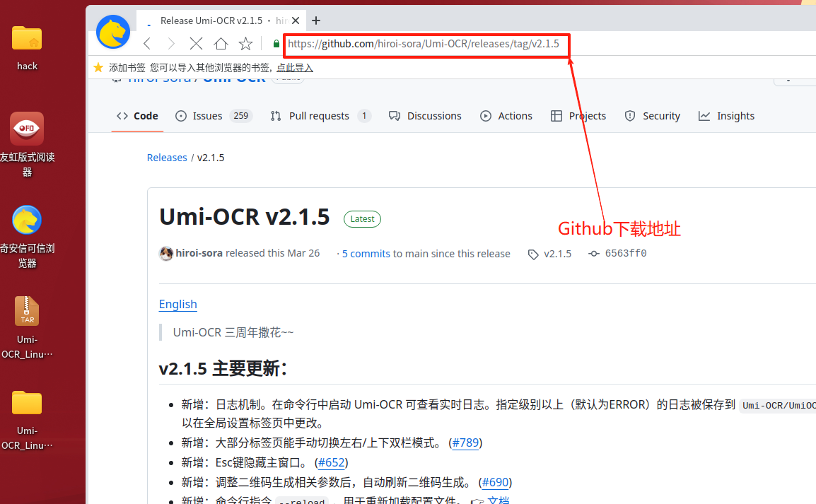Go back using the browser back arrow
Image resolution: width=816 pixels, height=504 pixels.
(x=147, y=44)
